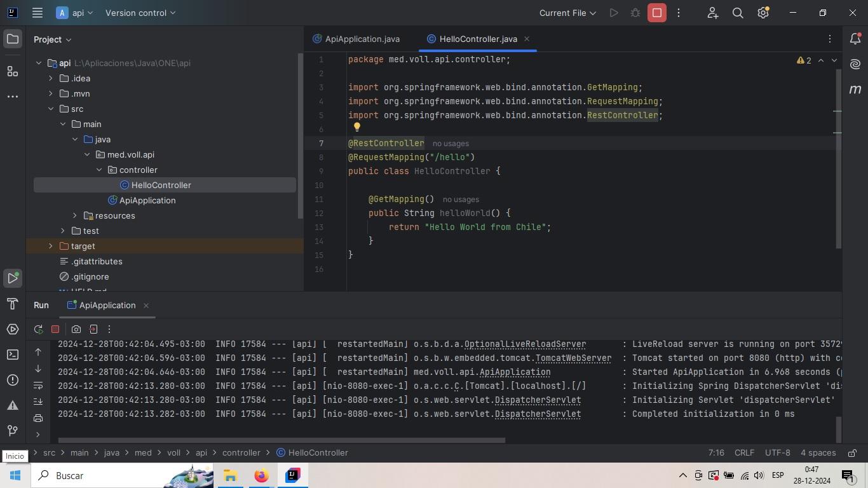Viewport: 868px width, 488px height.
Task: Open the Build hammer tool window
Action: [13, 304]
